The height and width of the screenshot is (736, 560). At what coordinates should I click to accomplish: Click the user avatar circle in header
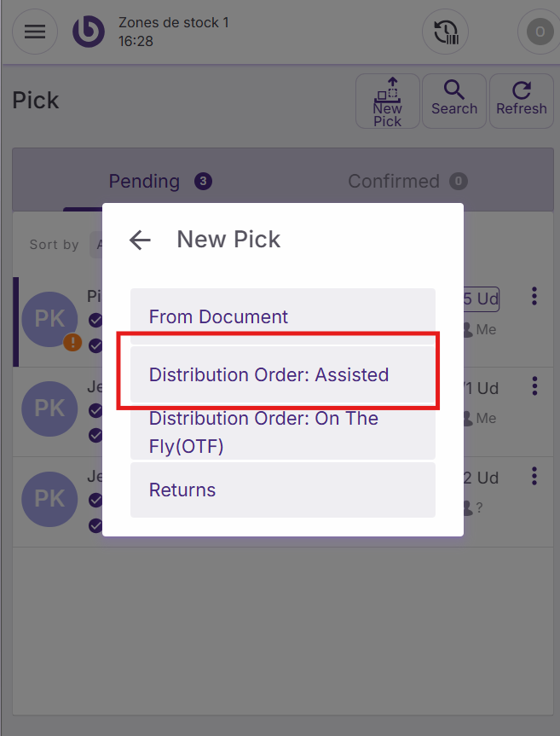pos(539,32)
